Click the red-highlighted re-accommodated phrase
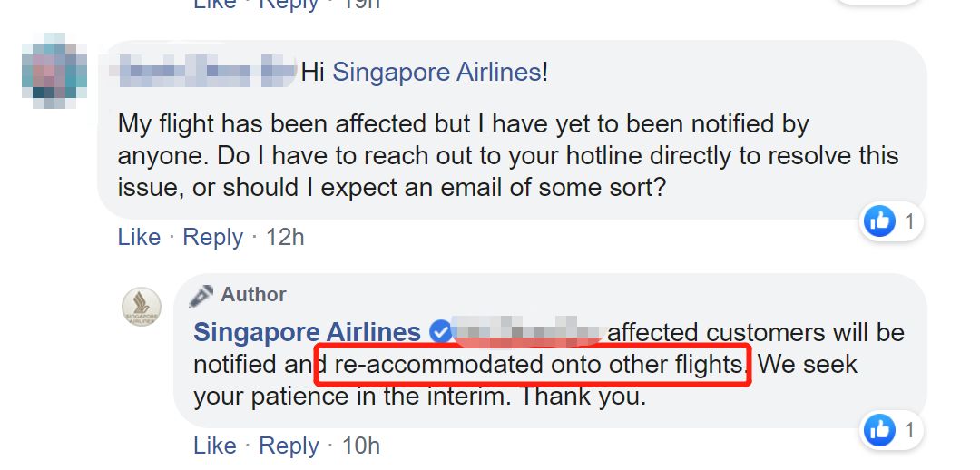Viewport: 980px width, 470px height. click(x=534, y=366)
